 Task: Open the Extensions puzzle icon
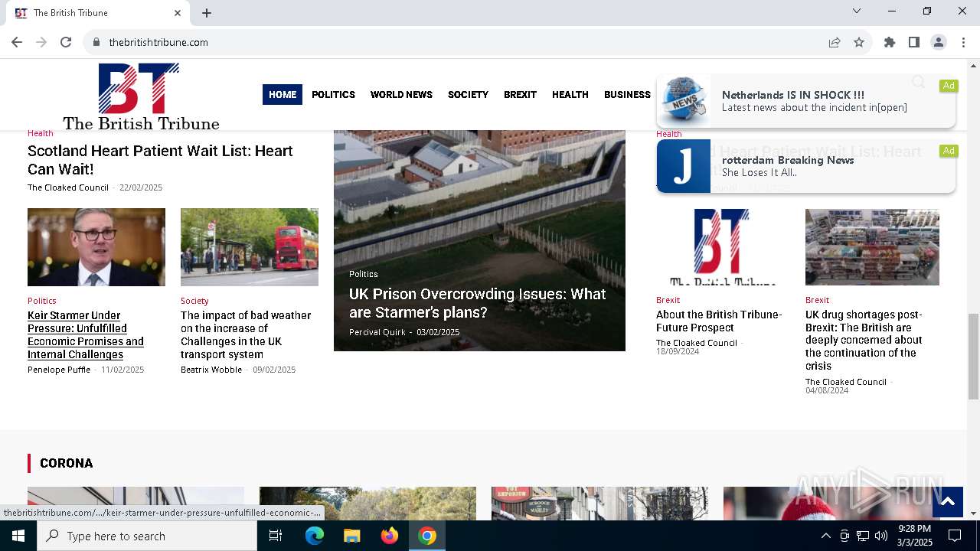click(890, 42)
